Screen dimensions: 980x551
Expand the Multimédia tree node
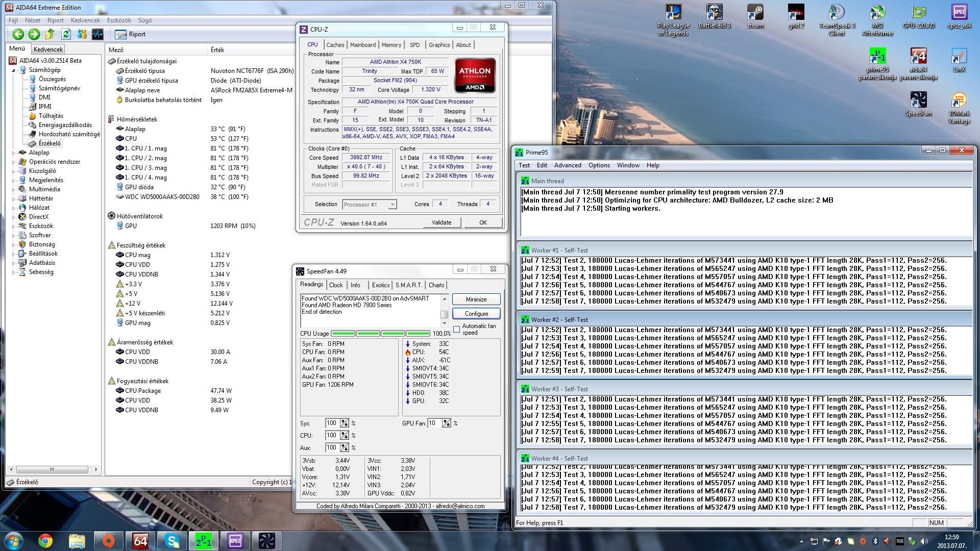click(14, 189)
